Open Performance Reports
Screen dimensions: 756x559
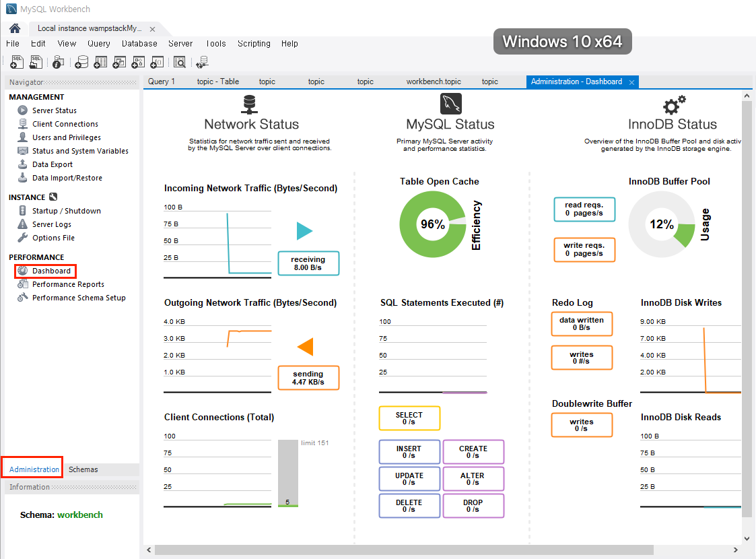coord(68,284)
